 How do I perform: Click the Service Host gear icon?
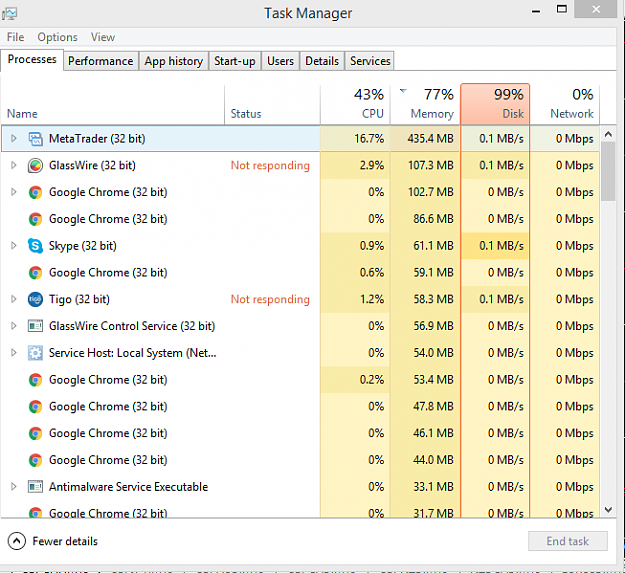pyautogui.click(x=35, y=353)
